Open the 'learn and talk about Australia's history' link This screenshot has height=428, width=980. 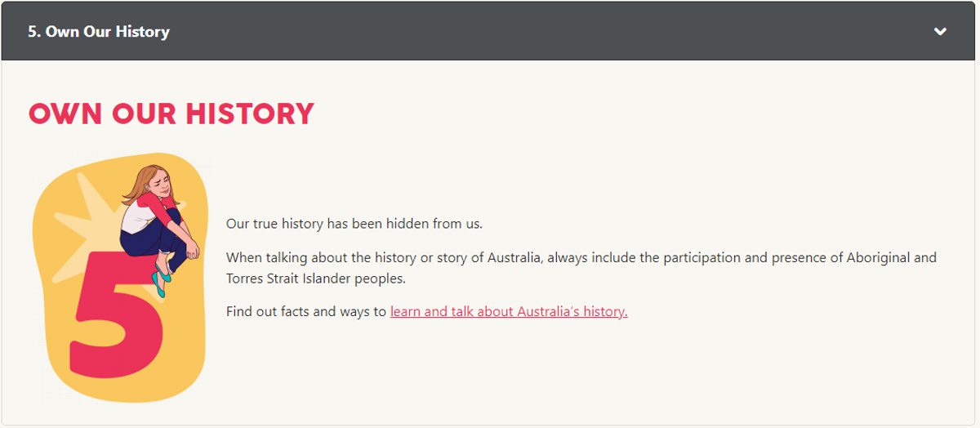pos(509,311)
